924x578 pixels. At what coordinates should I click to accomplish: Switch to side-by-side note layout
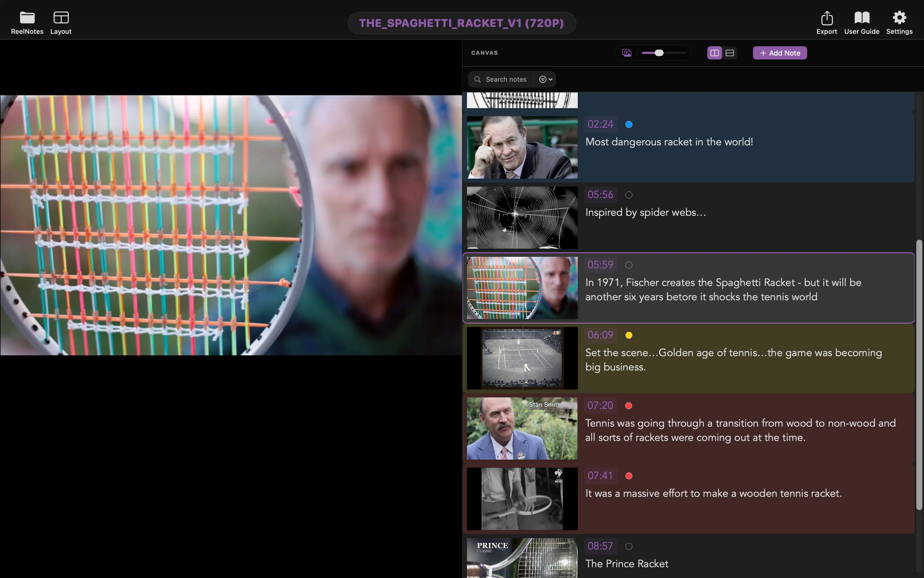coord(714,53)
